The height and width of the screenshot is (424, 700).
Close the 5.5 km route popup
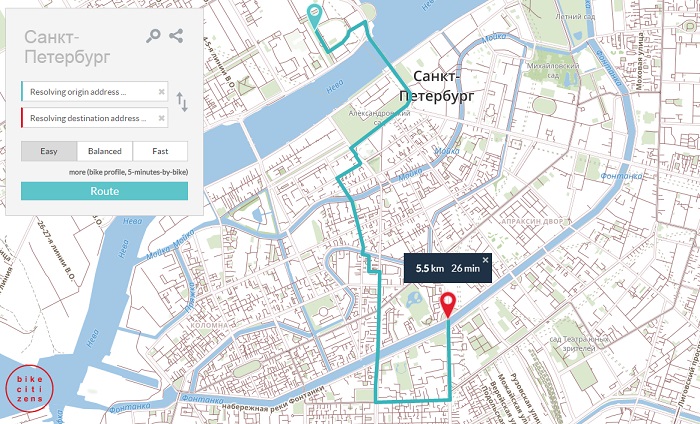[x=485, y=260]
